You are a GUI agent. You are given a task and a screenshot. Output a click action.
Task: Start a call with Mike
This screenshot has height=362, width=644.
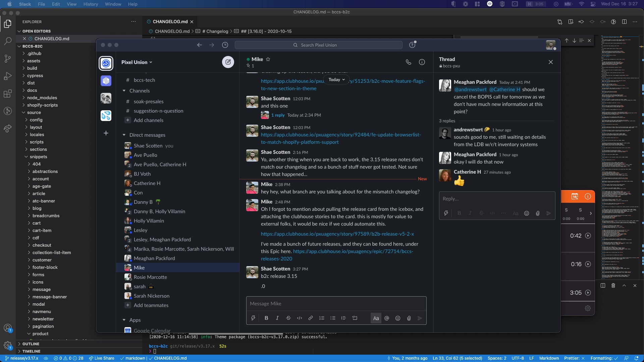tap(408, 62)
